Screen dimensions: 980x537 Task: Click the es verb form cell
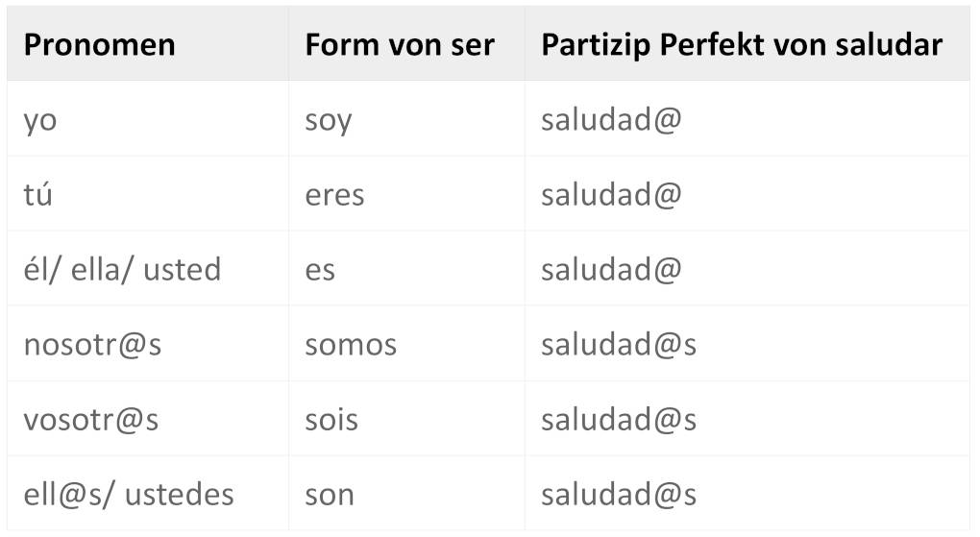click(320, 270)
